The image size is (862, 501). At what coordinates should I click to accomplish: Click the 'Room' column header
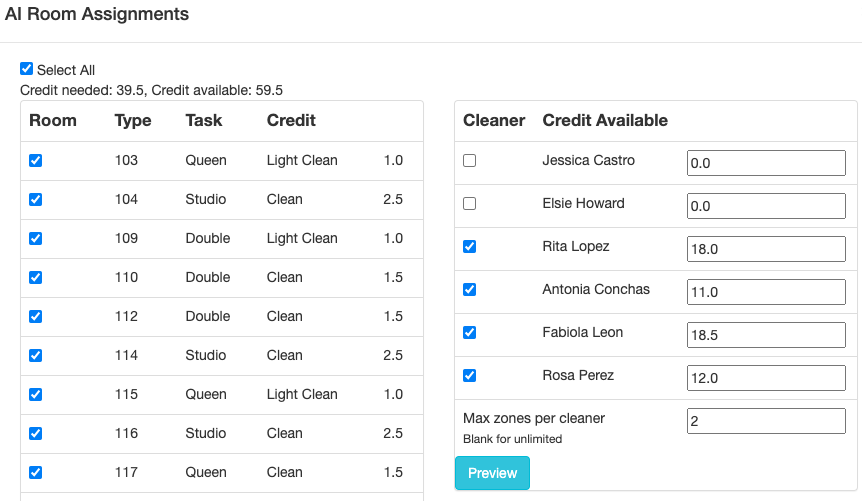53,120
